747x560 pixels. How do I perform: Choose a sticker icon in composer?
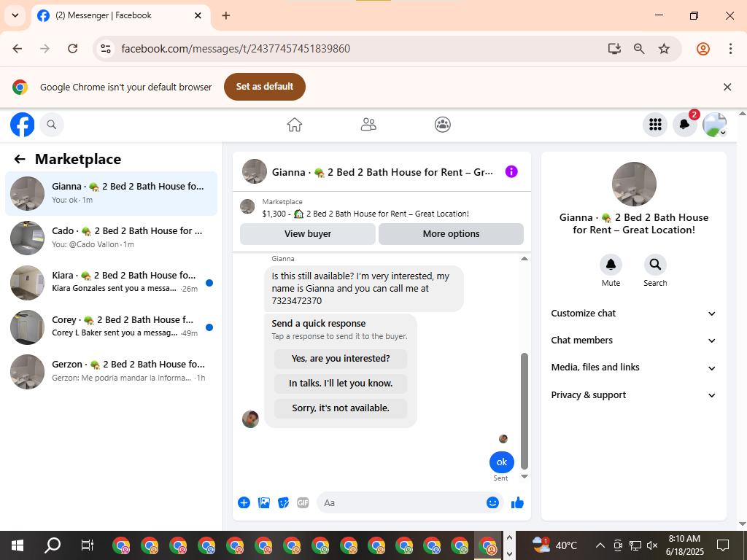click(284, 502)
